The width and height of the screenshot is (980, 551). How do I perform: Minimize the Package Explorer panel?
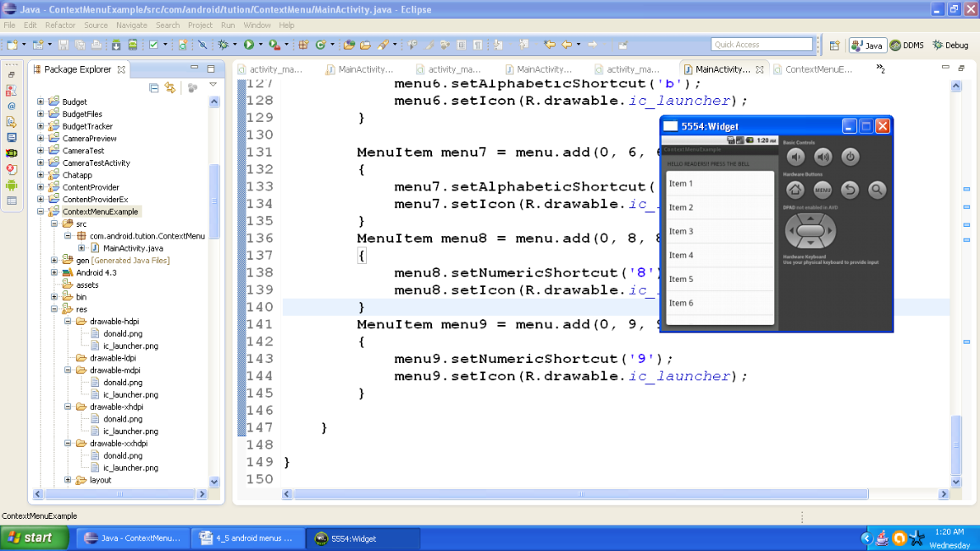[x=194, y=68]
